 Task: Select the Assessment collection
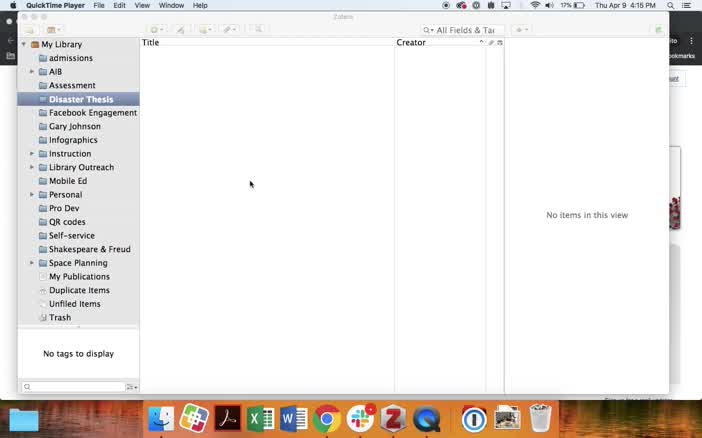coord(72,86)
